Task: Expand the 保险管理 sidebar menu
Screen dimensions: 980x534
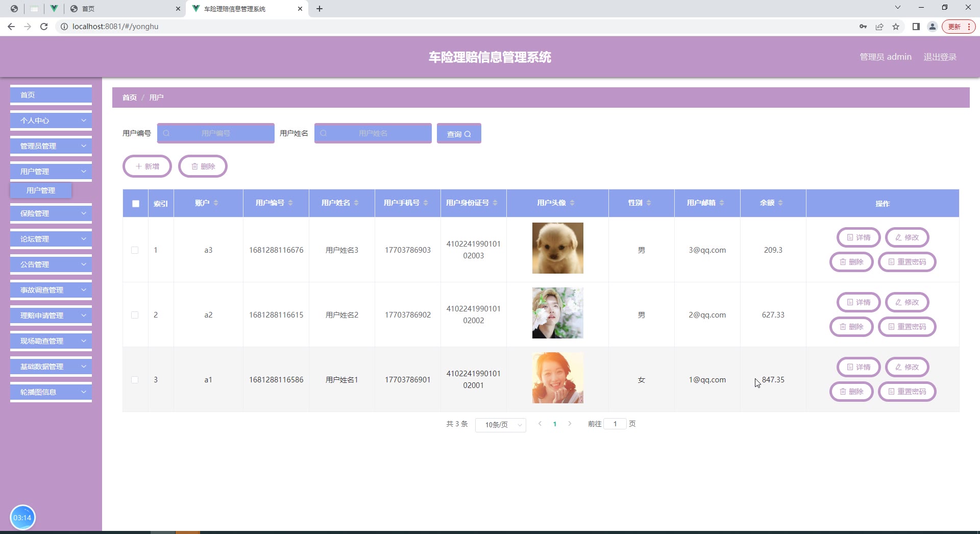Action: point(51,213)
